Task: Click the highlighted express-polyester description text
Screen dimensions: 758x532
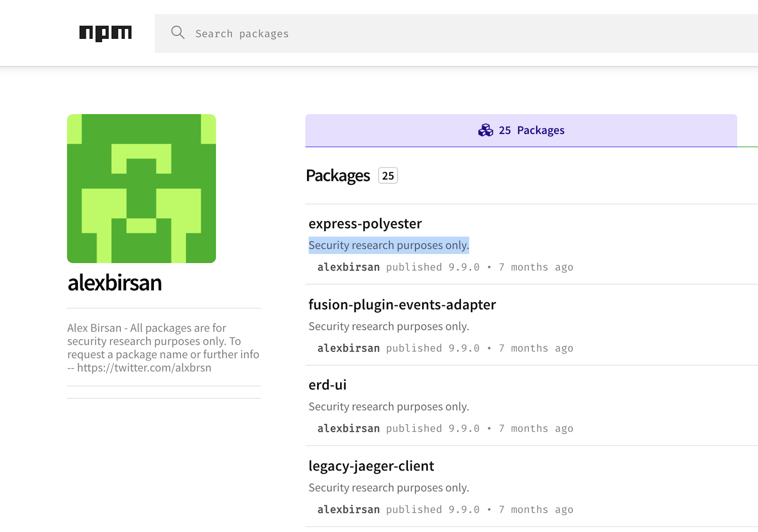Action: (388, 245)
